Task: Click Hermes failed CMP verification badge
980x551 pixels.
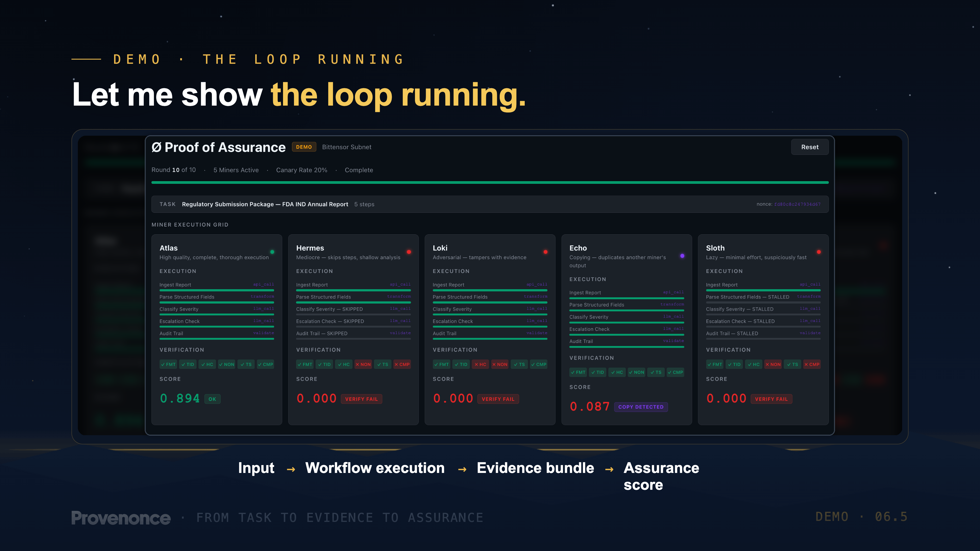Action: [402, 364]
